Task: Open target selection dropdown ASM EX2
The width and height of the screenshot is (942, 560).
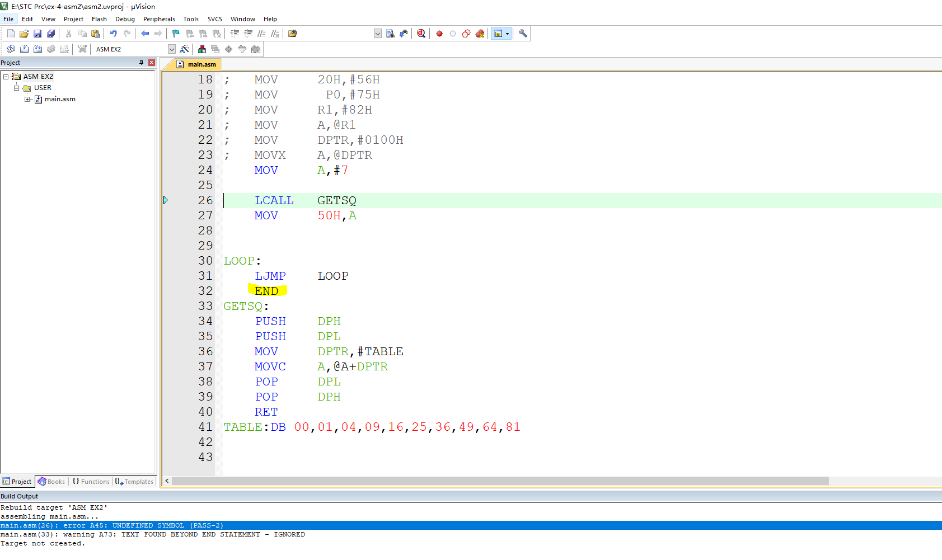Action: point(172,49)
